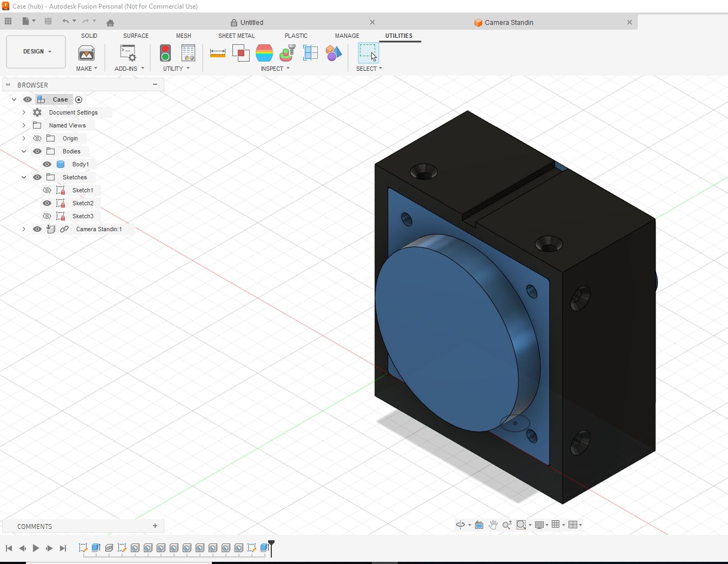728x564 pixels.
Task: Jump to the timeline beginning
Action: pos(9,548)
